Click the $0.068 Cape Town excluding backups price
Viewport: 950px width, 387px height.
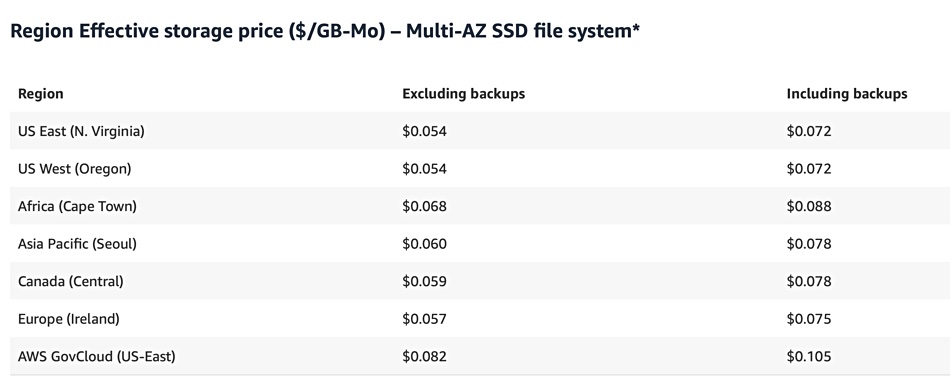coord(424,206)
